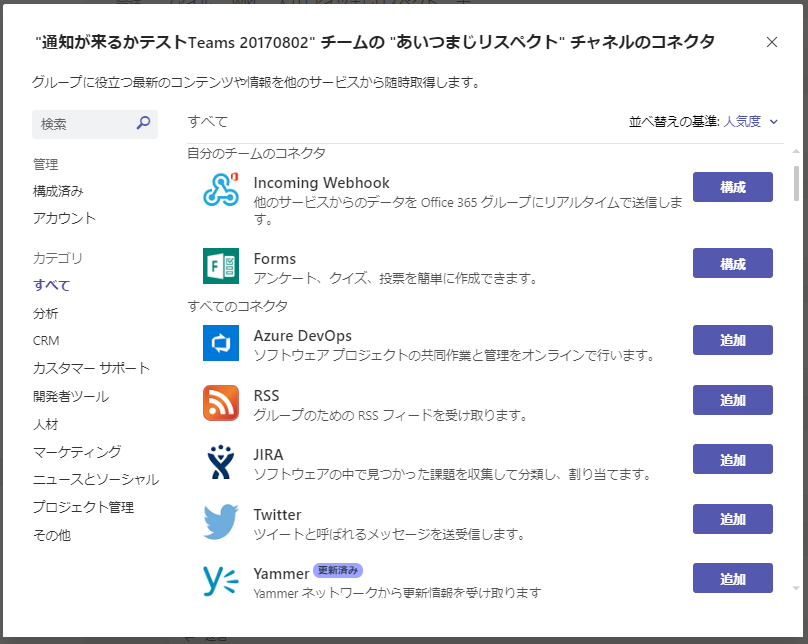Add the Azure DevOps connector
The image size is (808, 644).
732,340
